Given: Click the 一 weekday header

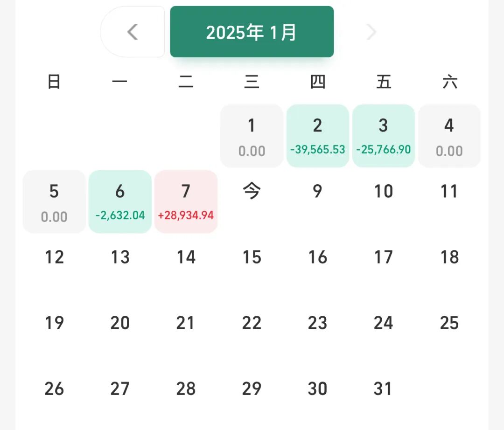Looking at the screenshot, I should (x=120, y=82).
